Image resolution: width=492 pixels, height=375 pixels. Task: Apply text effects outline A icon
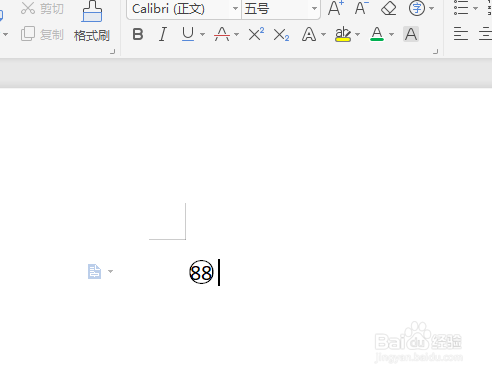[x=309, y=34]
